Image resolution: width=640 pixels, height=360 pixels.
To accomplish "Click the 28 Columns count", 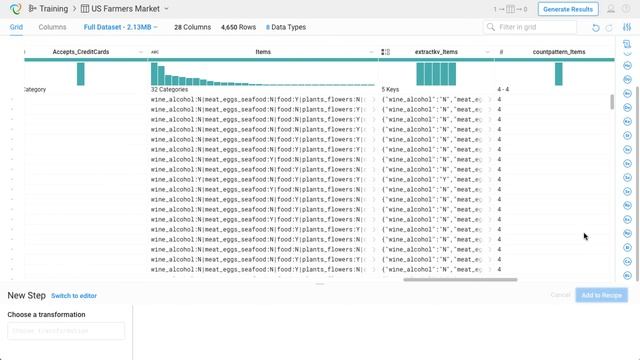I will [x=193, y=27].
